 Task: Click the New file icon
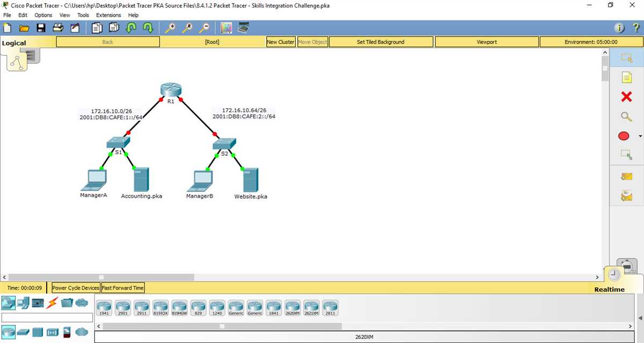8,28
